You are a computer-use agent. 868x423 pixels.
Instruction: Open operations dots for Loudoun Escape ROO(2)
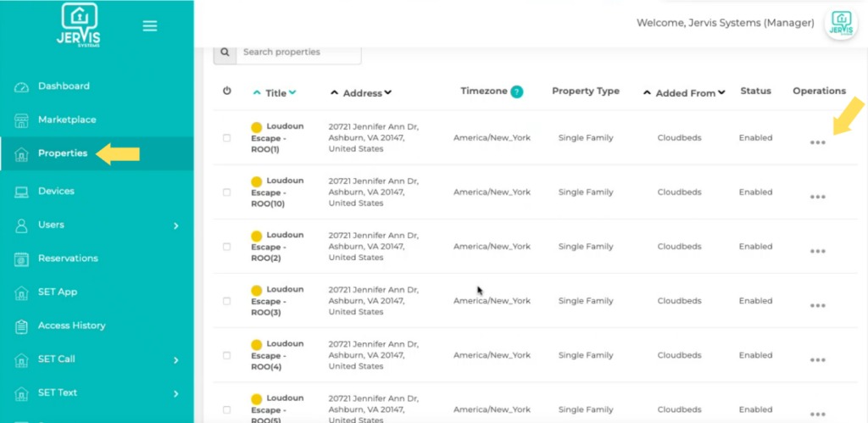(x=818, y=251)
